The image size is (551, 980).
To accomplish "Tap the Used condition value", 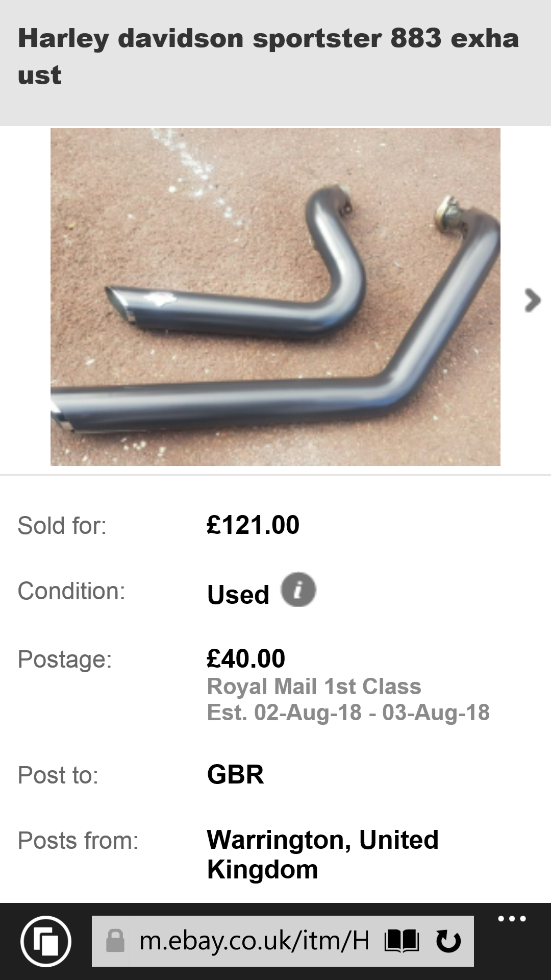I will (238, 595).
